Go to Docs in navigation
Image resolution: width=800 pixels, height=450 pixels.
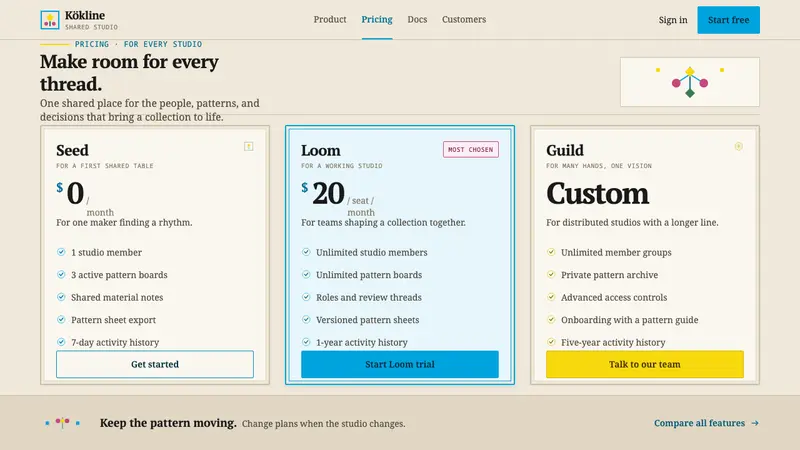click(417, 19)
